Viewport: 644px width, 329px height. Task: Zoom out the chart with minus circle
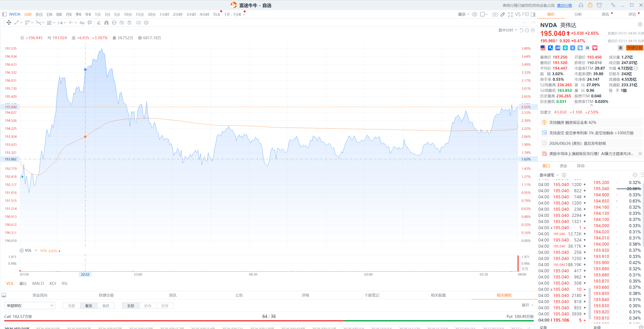(527, 30)
